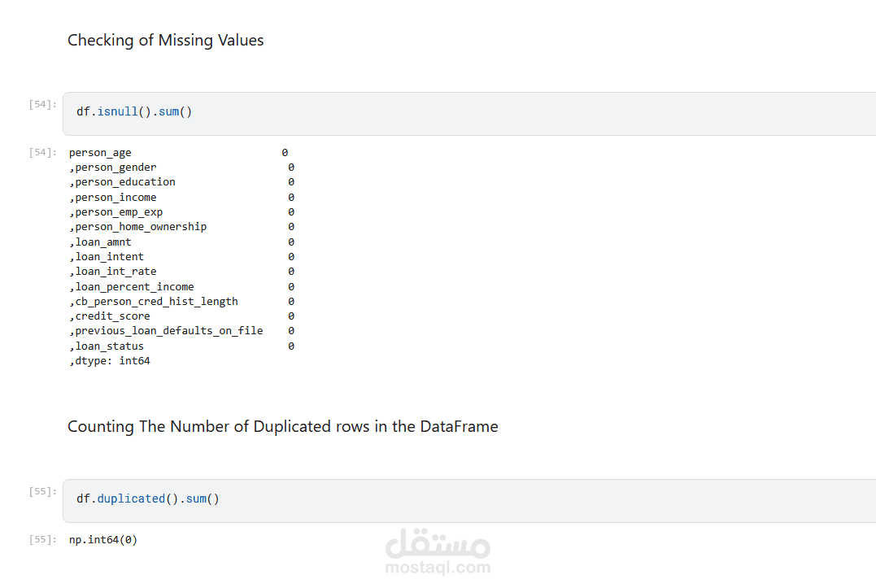Screen dimensions: 876x588
Task: Click the mostaql.com watermark text
Action: tap(438, 568)
